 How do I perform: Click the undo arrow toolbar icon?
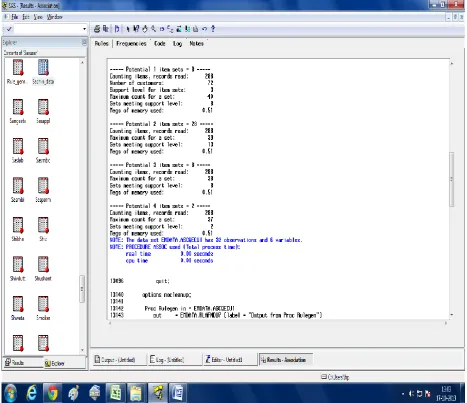click(x=204, y=29)
